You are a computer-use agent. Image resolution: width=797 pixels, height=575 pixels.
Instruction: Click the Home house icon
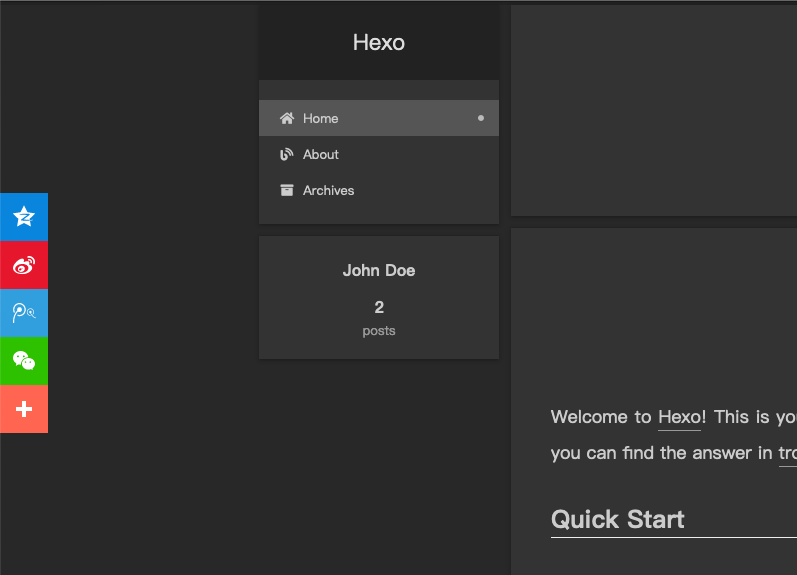point(287,118)
